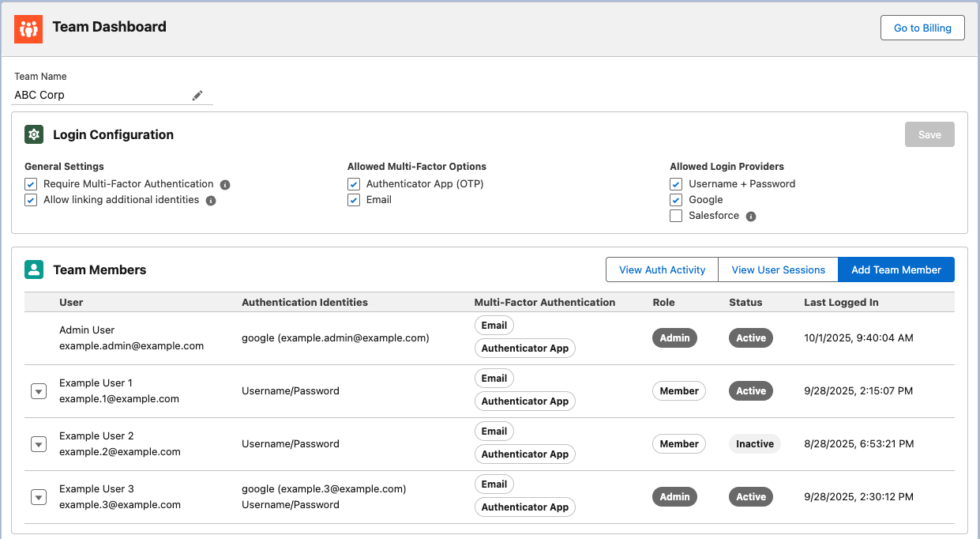This screenshot has height=539, width=980.
Task: Save login configuration
Action: click(929, 134)
